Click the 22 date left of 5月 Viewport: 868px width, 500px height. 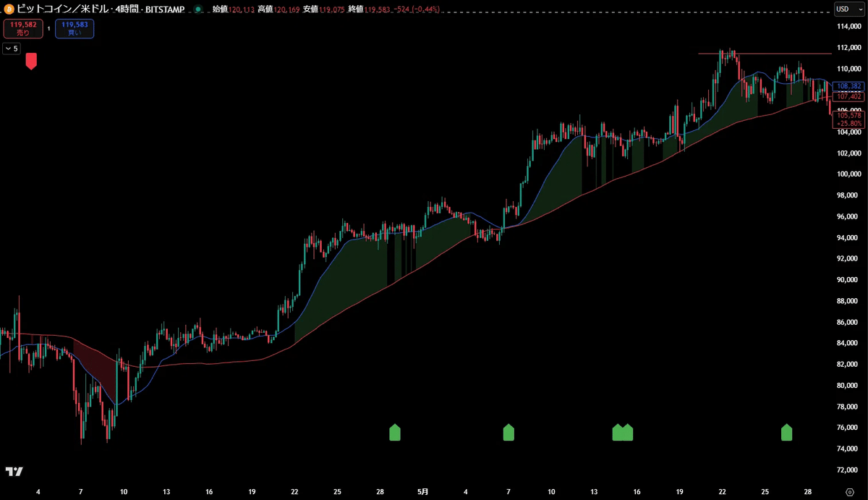point(294,492)
